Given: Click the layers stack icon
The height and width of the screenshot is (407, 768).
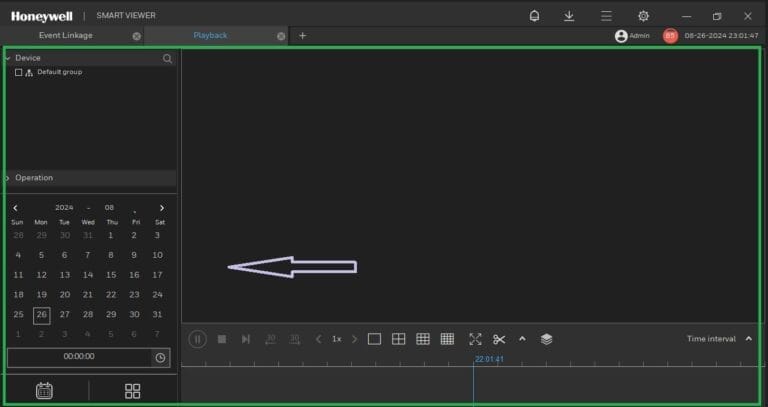Looking at the screenshot, I should point(547,339).
